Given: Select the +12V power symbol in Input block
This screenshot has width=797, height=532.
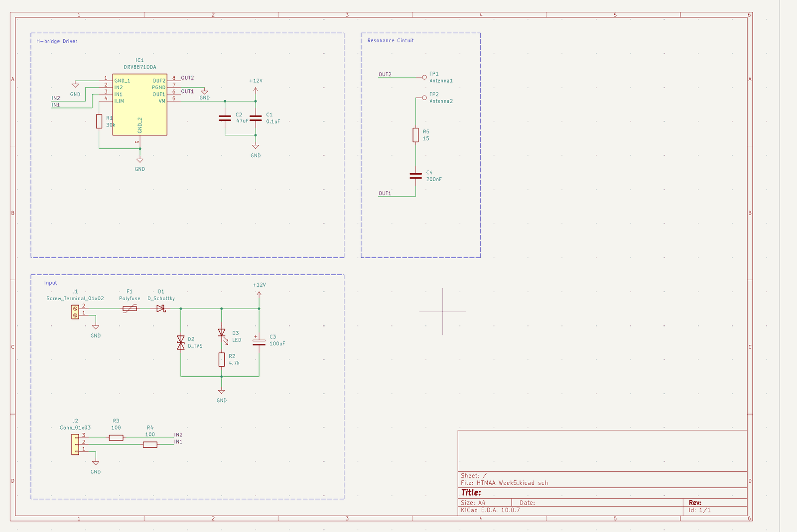Looking at the screenshot, I should click(259, 295).
